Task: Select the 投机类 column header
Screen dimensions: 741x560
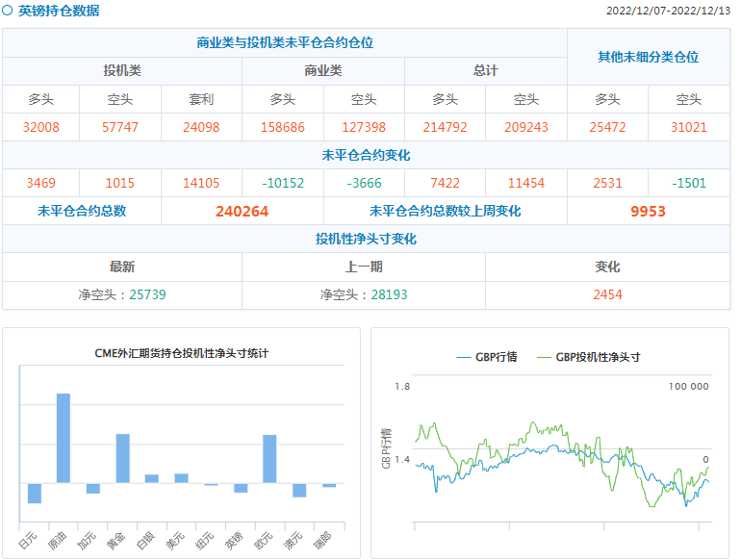Action: pyautogui.click(x=122, y=71)
